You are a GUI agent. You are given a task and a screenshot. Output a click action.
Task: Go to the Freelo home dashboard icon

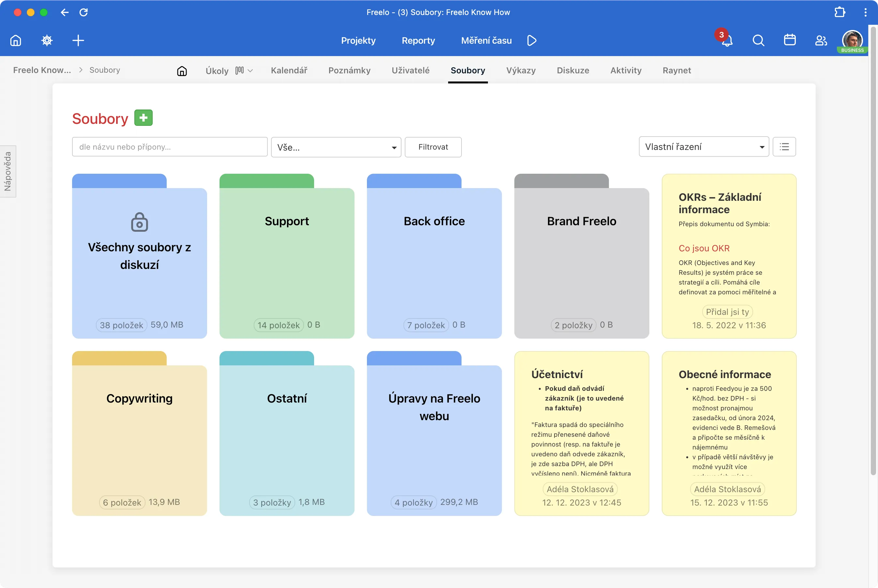click(x=16, y=40)
